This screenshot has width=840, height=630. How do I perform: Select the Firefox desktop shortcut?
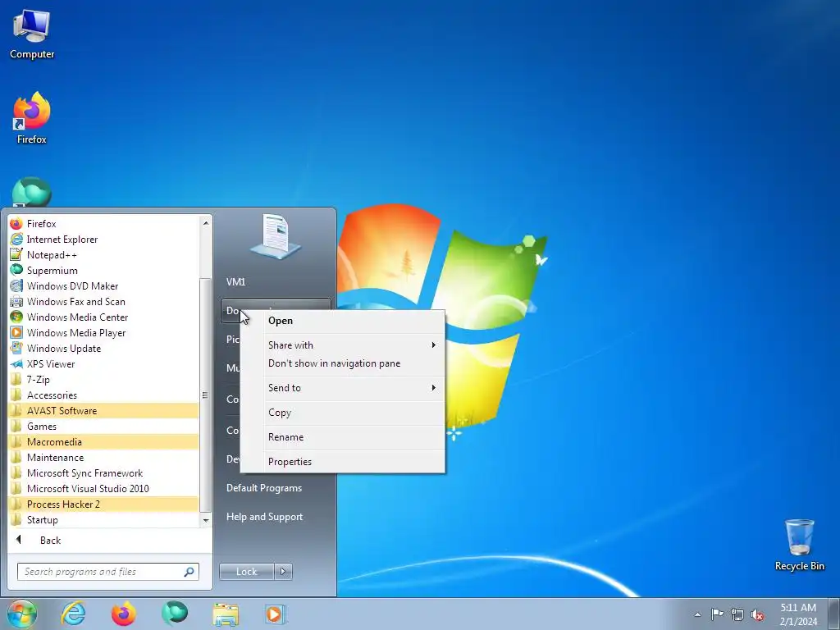click(x=32, y=118)
